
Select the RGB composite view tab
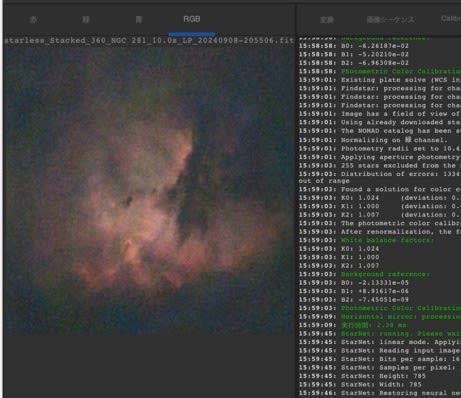(x=192, y=19)
